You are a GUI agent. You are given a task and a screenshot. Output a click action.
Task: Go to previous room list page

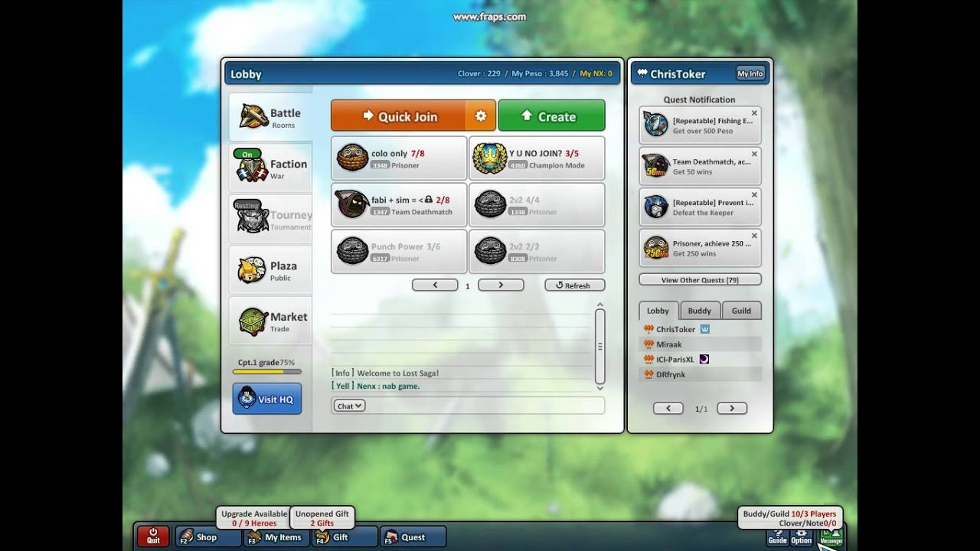pos(435,285)
